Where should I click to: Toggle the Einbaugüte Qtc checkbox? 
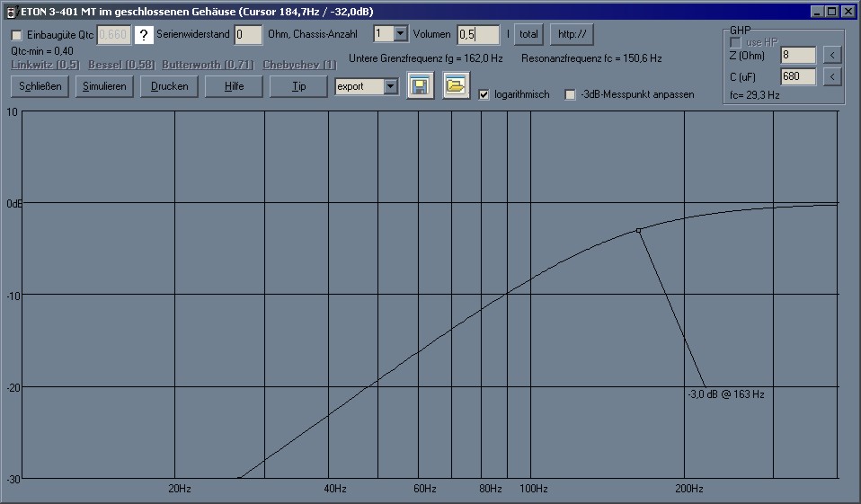pos(16,35)
